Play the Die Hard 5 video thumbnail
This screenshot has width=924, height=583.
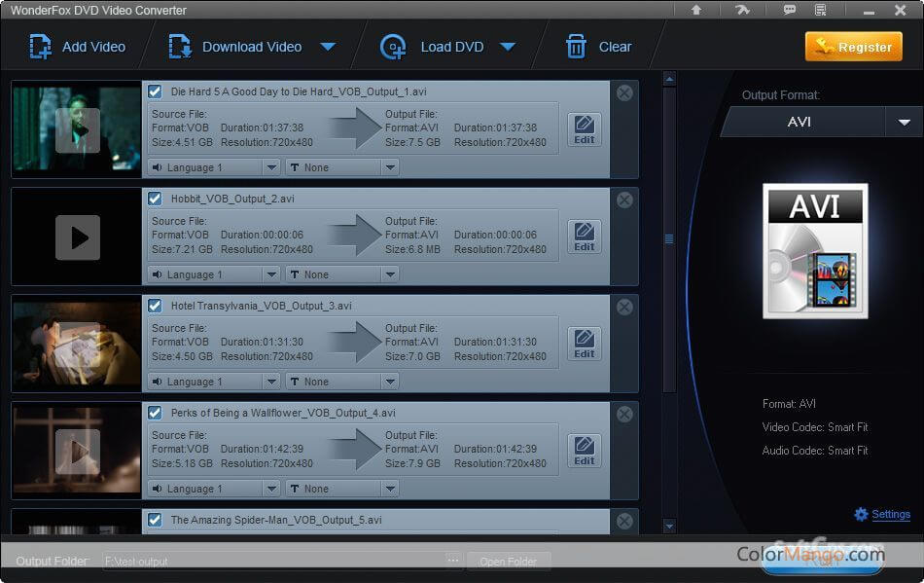(76, 129)
